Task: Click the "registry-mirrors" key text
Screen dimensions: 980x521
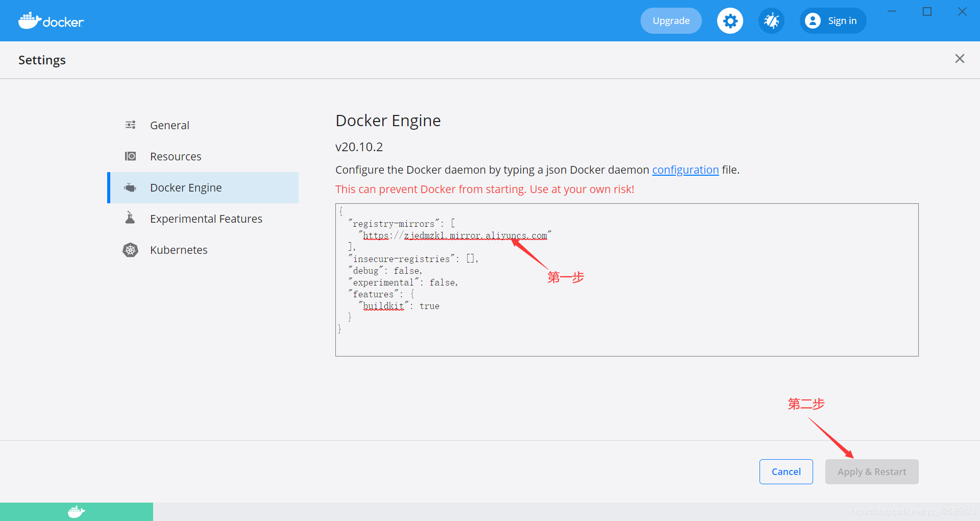Action: 394,224
